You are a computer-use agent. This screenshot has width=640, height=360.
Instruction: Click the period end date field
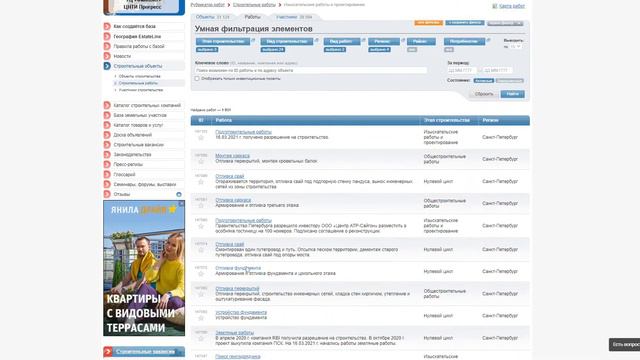click(x=497, y=70)
